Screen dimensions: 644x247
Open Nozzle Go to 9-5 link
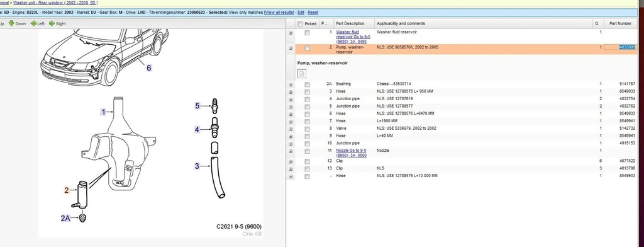[352, 152]
